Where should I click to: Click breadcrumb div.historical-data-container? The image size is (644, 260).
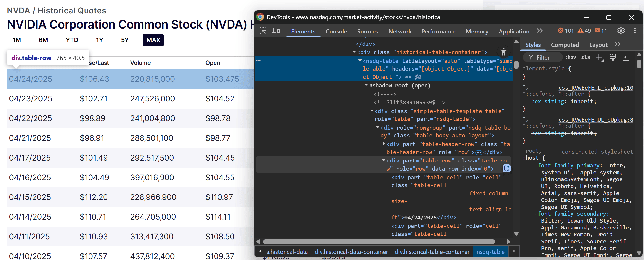[x=351, y=252]
